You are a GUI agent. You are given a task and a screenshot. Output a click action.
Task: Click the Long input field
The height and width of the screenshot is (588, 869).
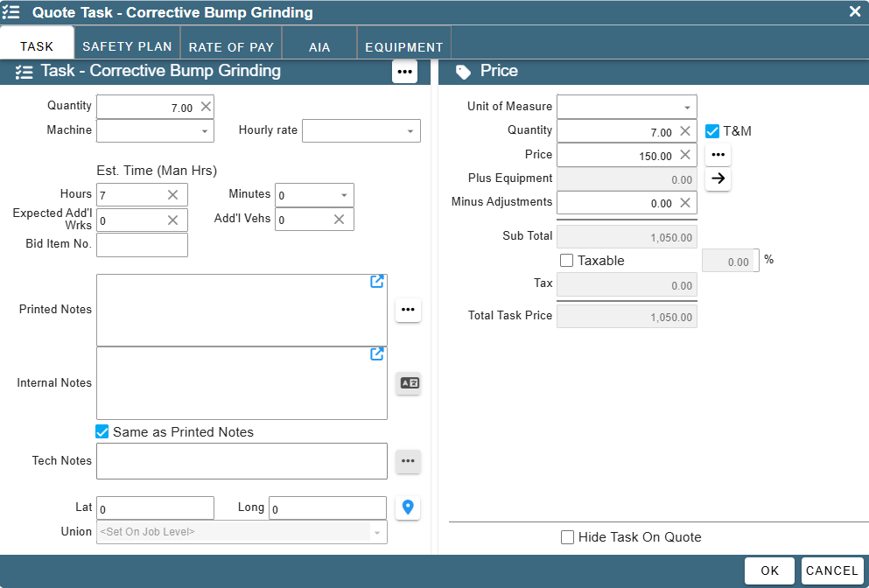(x=327, y=508)
